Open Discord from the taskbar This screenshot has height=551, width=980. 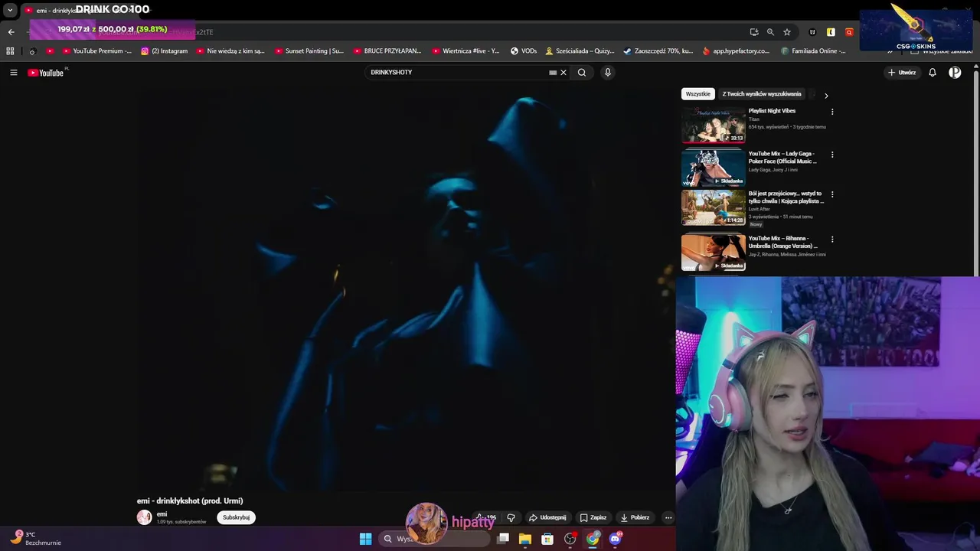coord(615,539)
